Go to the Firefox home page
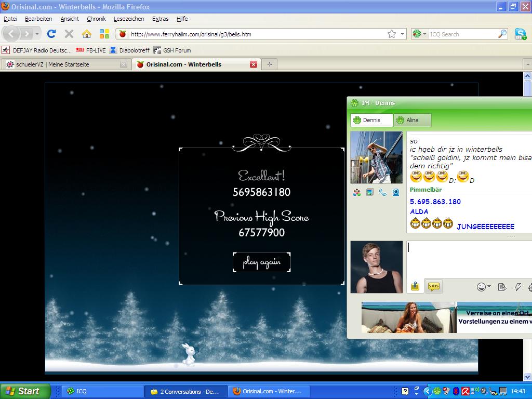Screen dimensions: 532x399 pos(87,34)
